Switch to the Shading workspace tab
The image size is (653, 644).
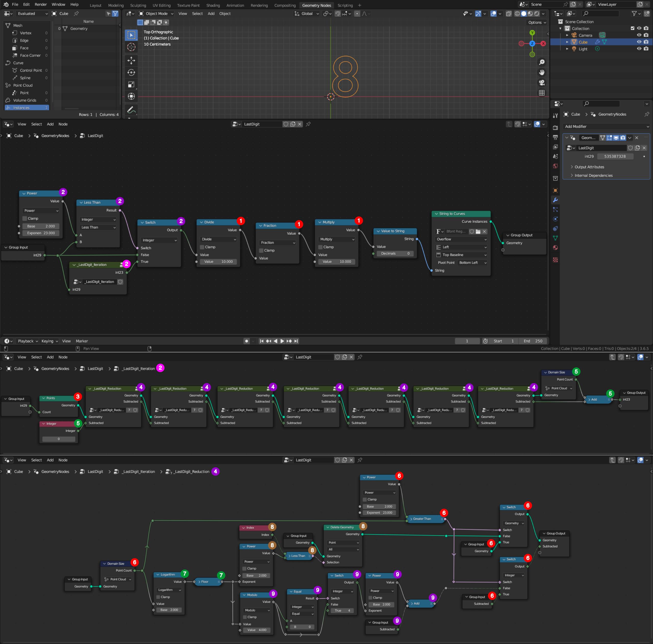[213, 5]
